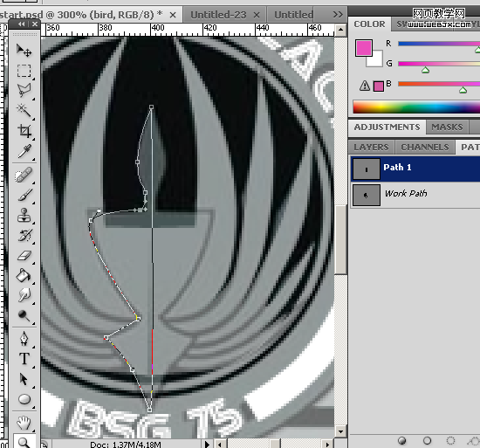480x448 pixels.
Task: Click the horizontal scrollbar right arrow
Action: tap(327, 444)
